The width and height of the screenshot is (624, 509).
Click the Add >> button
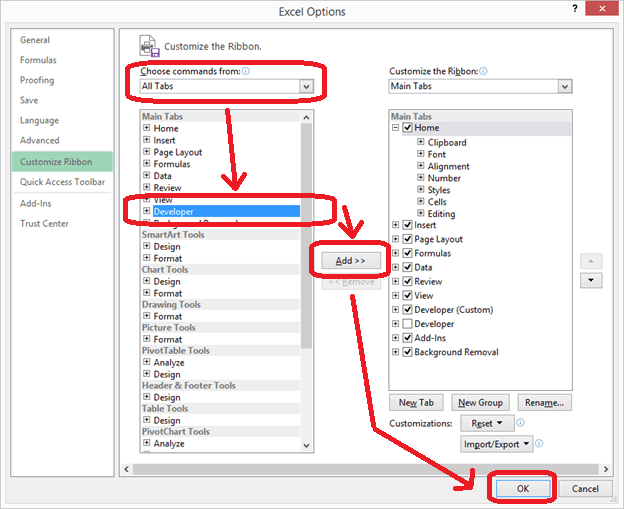(351, 261)
